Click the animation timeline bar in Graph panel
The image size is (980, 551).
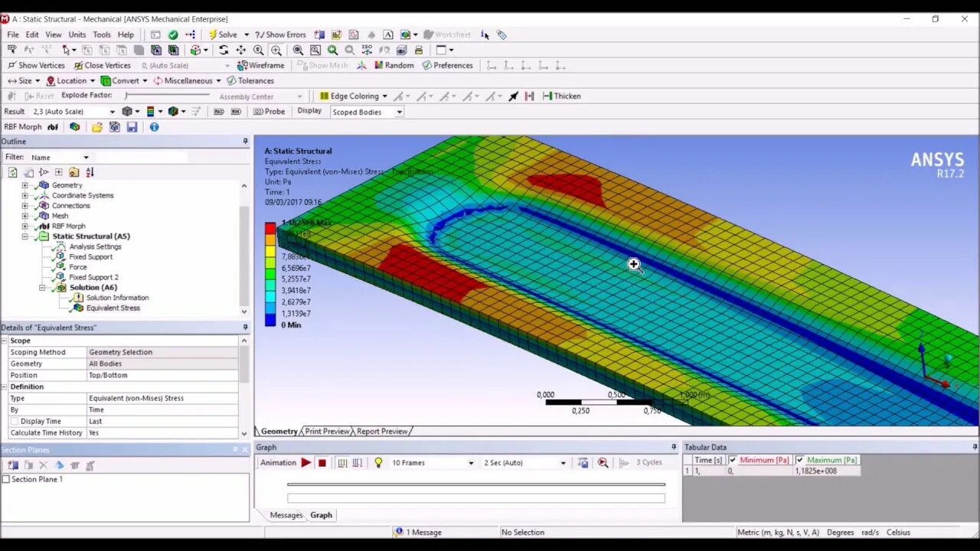coord(476,484)
